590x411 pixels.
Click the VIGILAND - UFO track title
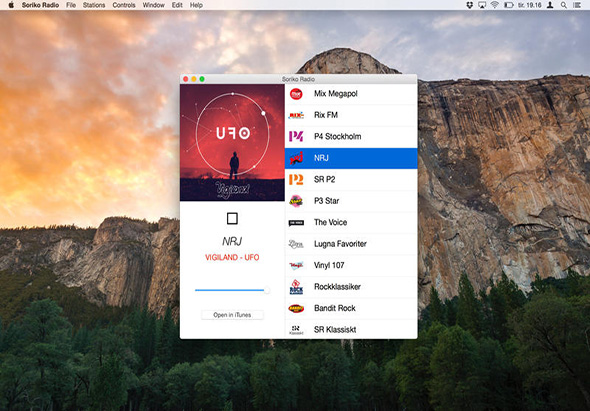(232, 257)
